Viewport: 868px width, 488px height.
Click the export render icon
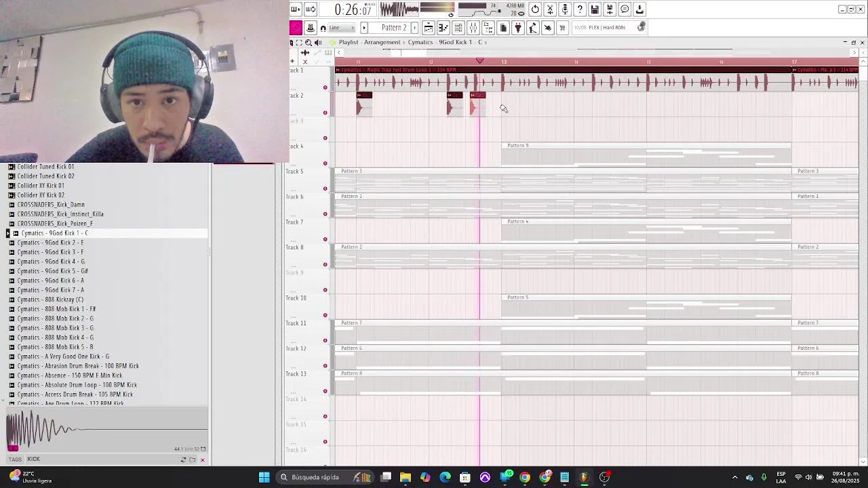coord(639,9)
